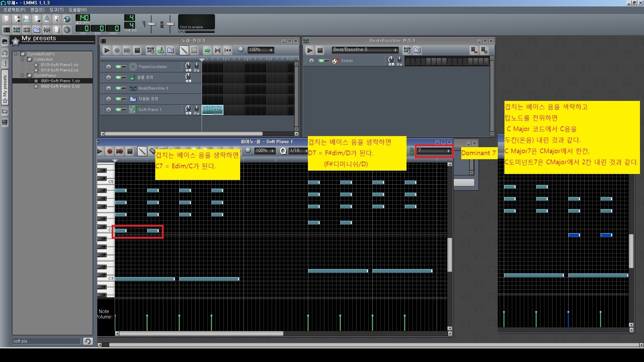Toggle loop points icon in Song Editor

click(217, 50)
